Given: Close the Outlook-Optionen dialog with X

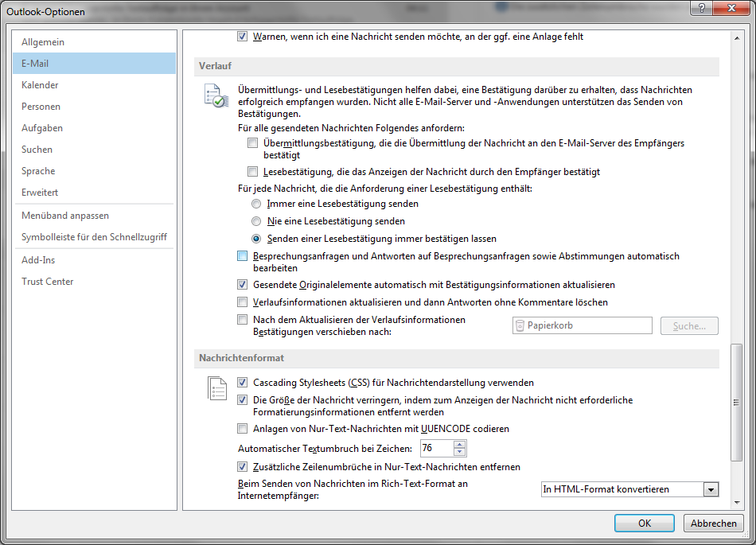Looking at the screenshot, I should pos(731,8).
